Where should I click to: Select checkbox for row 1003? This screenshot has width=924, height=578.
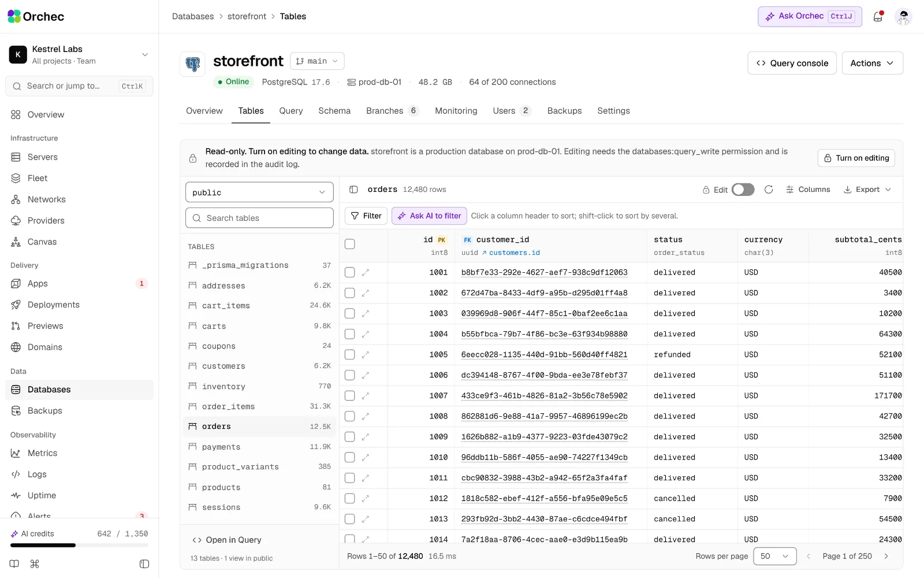point(350,313)
